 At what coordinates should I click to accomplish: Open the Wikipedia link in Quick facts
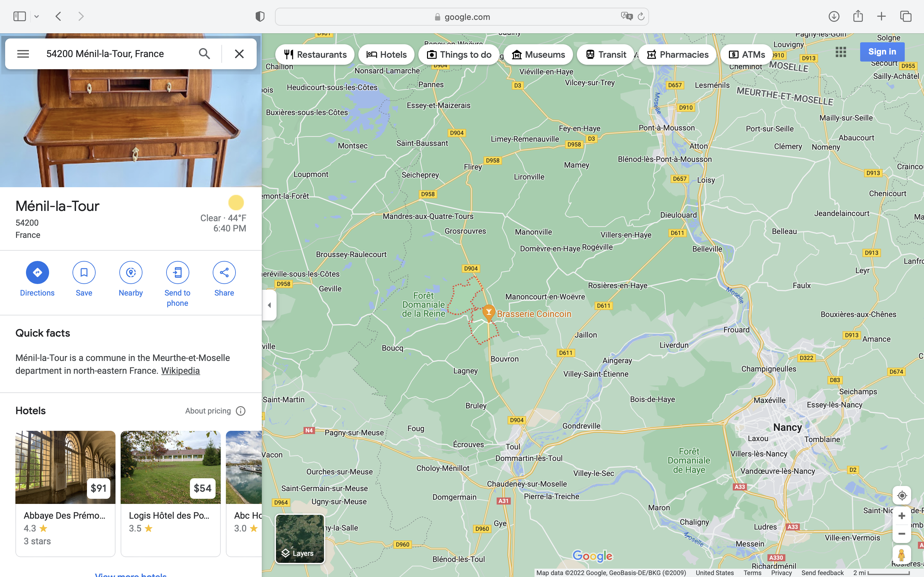pyautogui.click(x=180, y=371)
